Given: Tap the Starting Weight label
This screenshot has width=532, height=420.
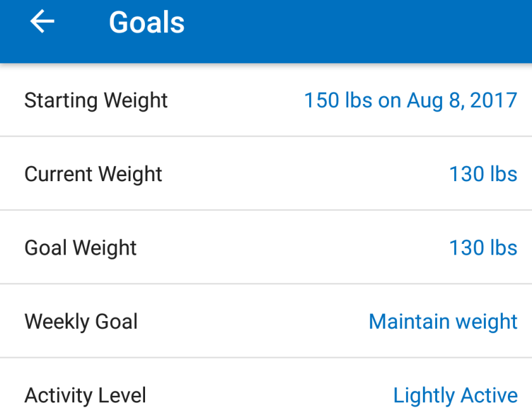Looking at the screenshot, I should point(96,100).
